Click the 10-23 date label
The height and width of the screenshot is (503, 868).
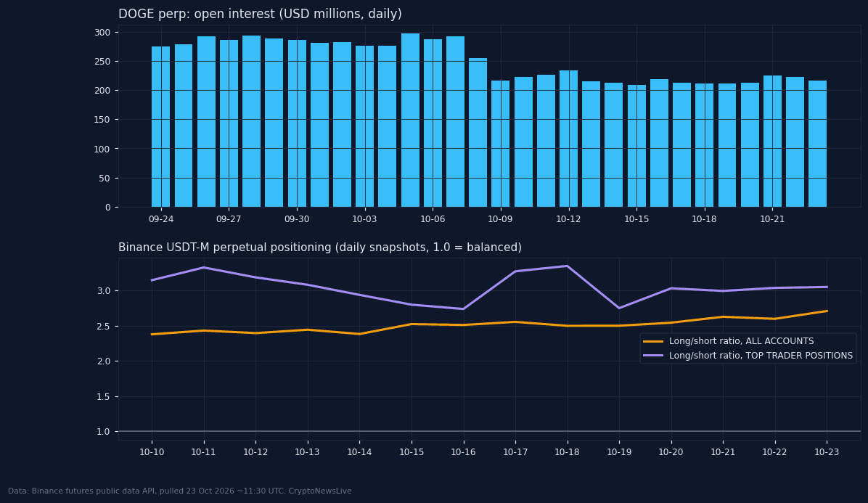(827, 452)
